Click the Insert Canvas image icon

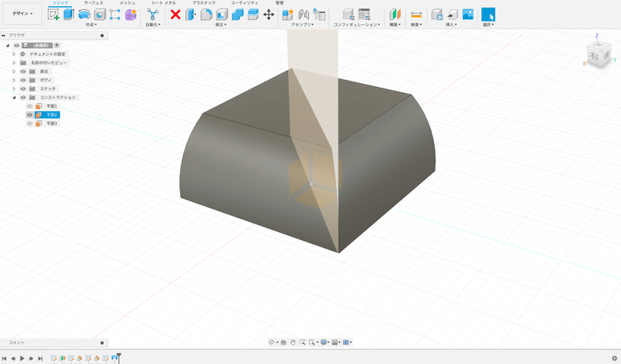pyautogui.click(x=468, y=14)
